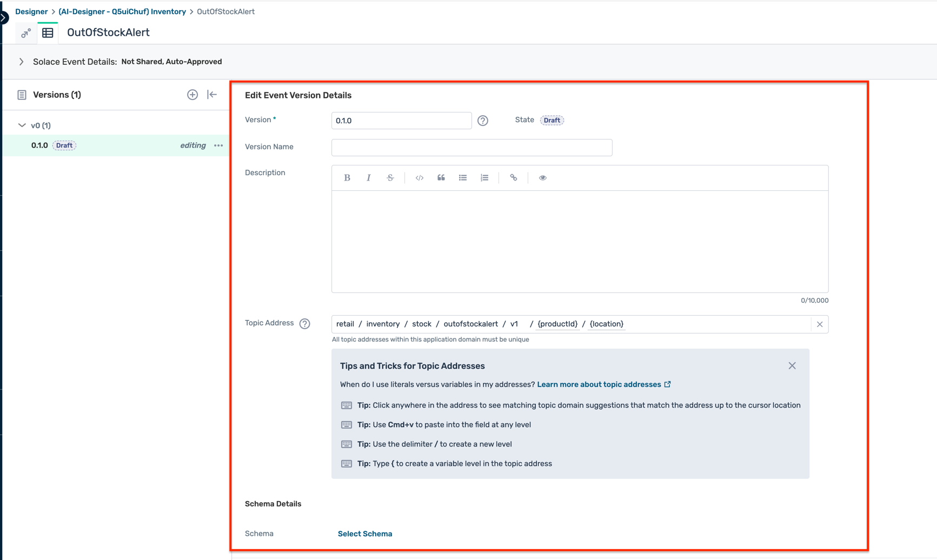Apply italic formatting in description toolbar
The image size is (937, 560).
tap(369, 178)
